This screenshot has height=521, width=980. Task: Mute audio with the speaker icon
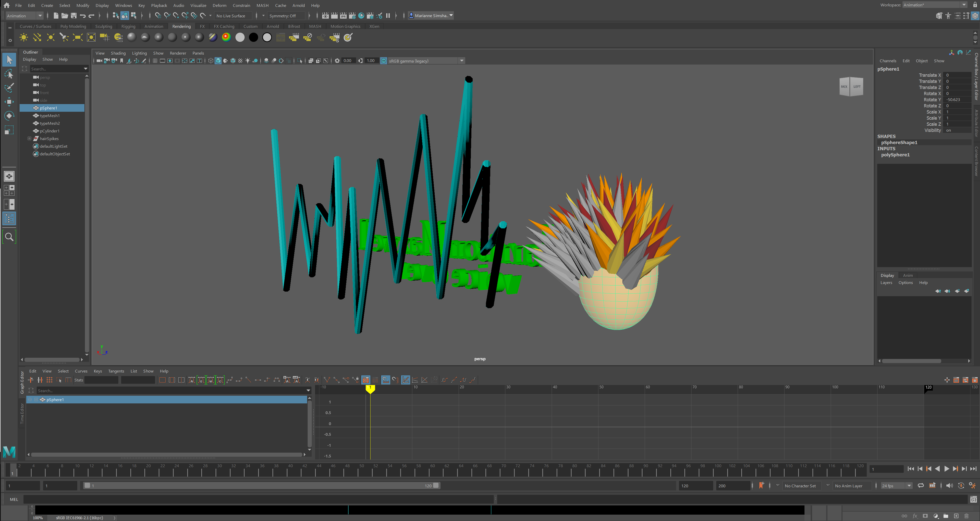point(949,485)
